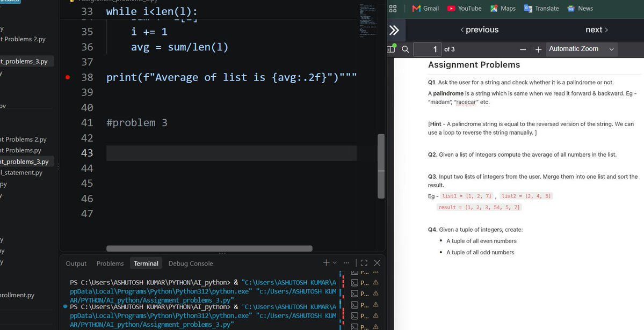The width and height of the screenshot is (644, 330).
Task: Click the 'of 3' page count label
Action: [450, 49]
